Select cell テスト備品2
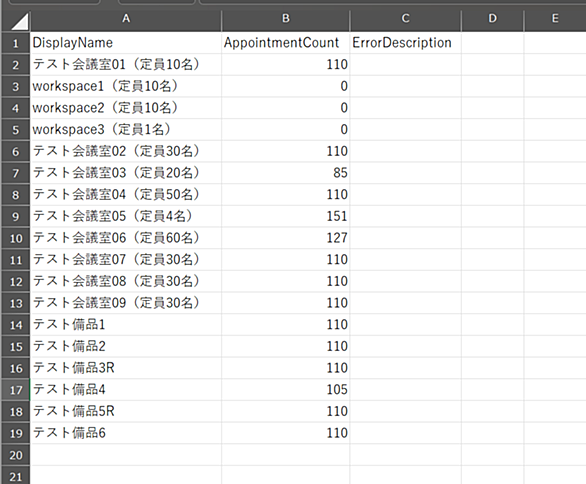The height and width of the screenshot is (484, 586). [126, 346]
